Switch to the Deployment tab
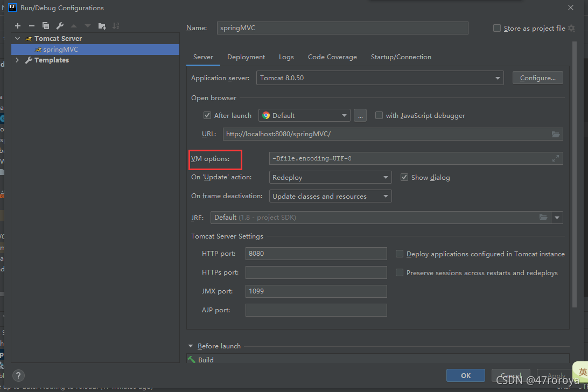This screenshot has width=588, height=392. click(246, 57)
